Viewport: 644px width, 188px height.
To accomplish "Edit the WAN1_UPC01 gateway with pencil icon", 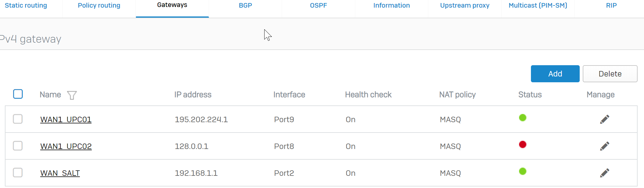I will 605,119.
